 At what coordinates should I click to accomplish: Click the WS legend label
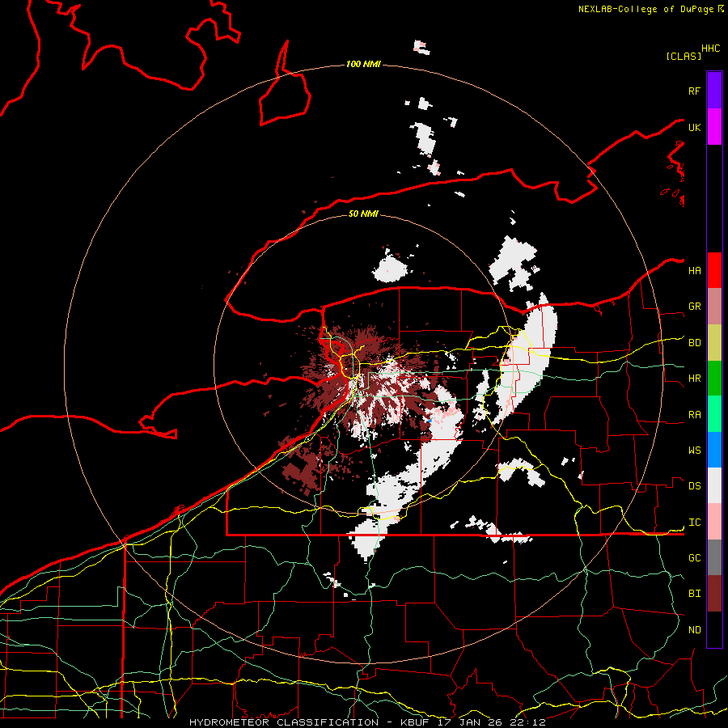click(694, 451)
